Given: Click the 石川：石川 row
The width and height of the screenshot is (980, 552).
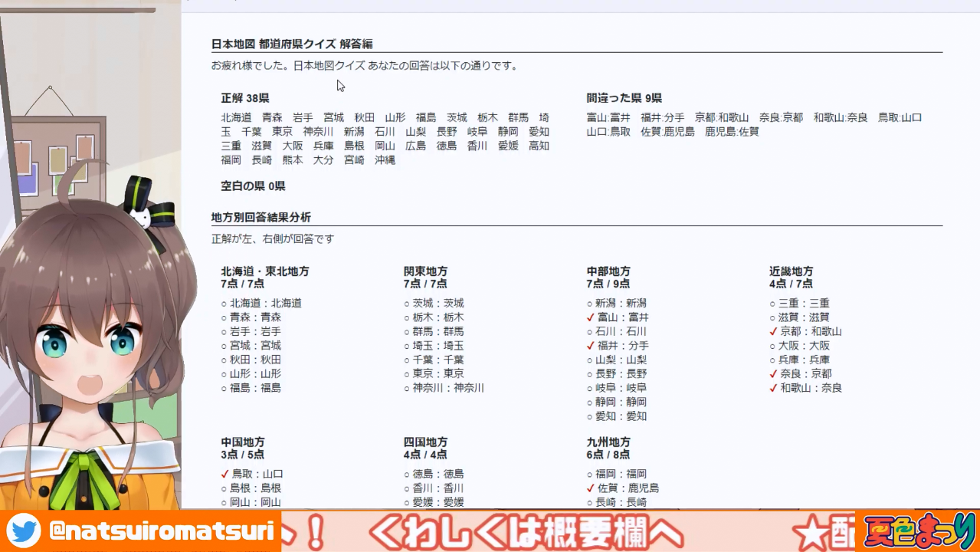Looking at the screenshot, I should click(617, 332).
